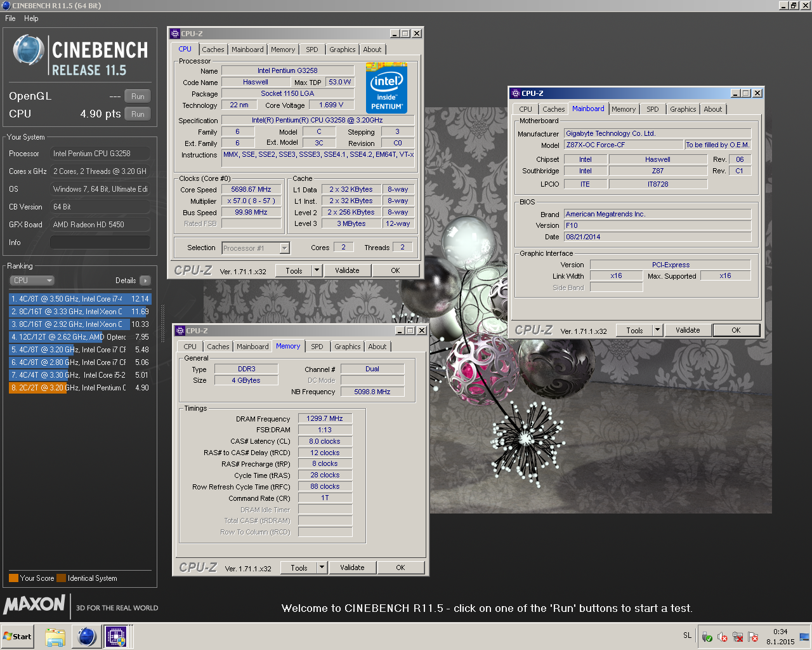This screenshot has width=812, height=650.
Task: Run the OpenGL benchmark test
Action: click(x=138, y=96)
